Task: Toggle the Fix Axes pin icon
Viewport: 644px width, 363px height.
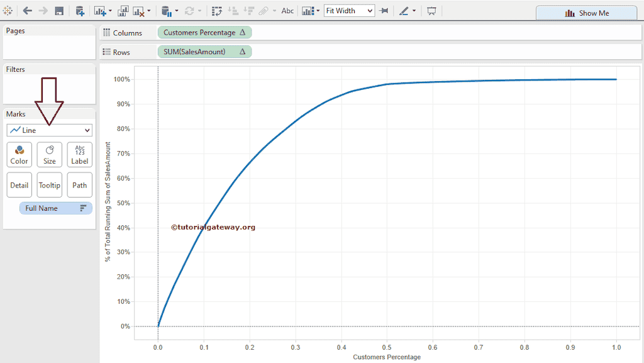Action: 384,11
